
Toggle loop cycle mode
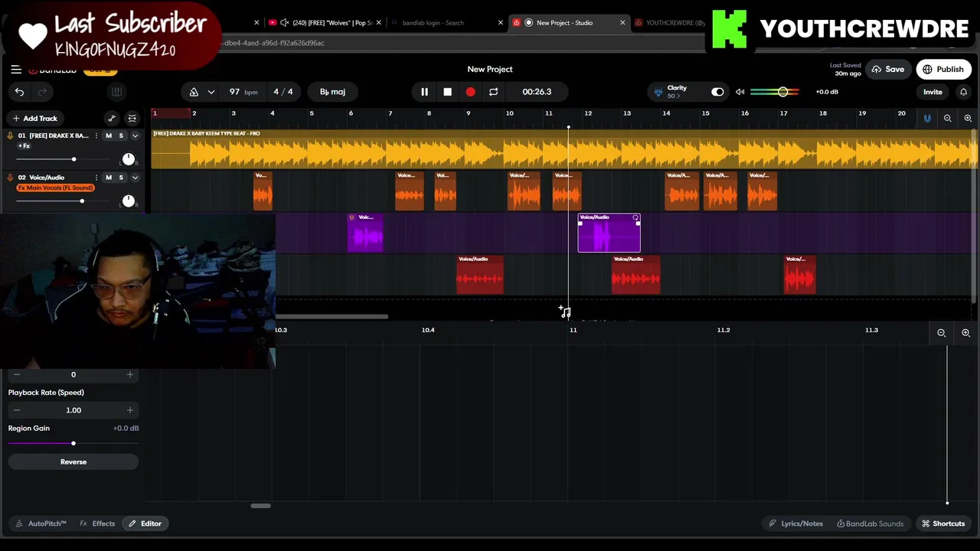(493, 92)
